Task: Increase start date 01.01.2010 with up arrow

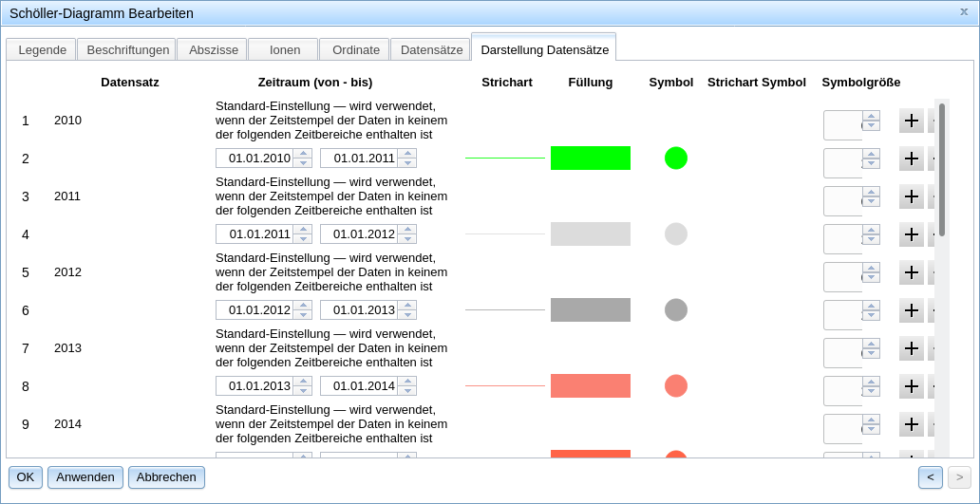Action: (303, 154)
